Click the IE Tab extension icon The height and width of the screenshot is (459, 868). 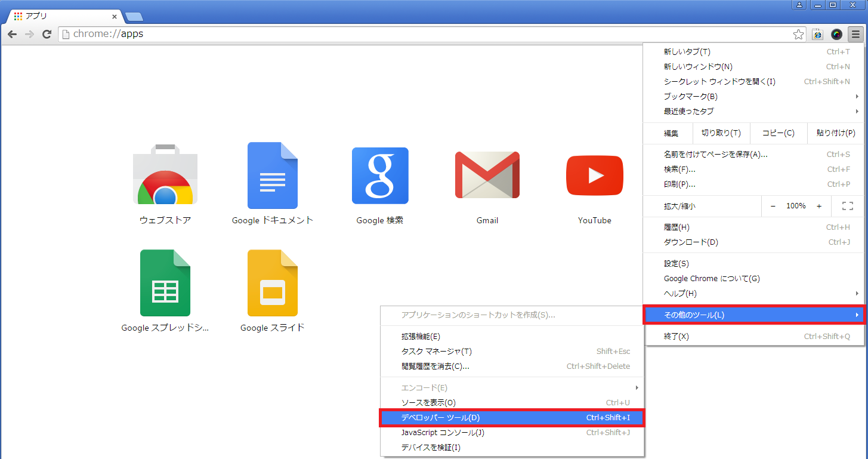pos(817,34)
